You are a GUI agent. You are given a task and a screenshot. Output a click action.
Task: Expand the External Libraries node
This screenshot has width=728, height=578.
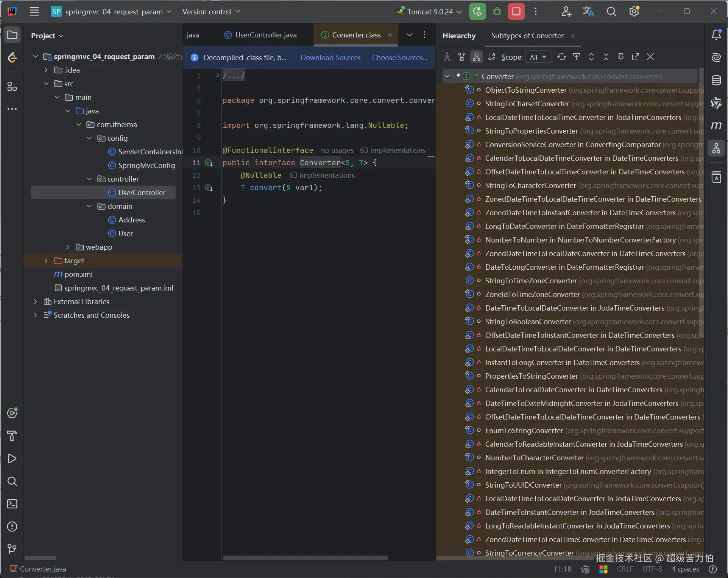coord(36,301)
